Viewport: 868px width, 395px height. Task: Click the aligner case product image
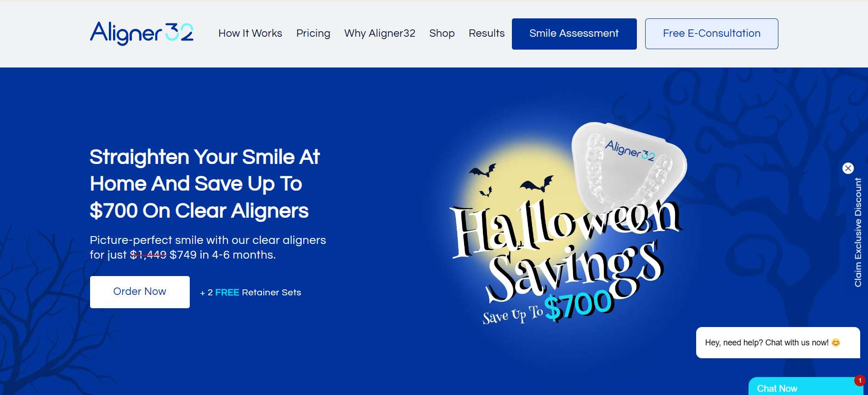pyautogui.click(x=629, y=165)
